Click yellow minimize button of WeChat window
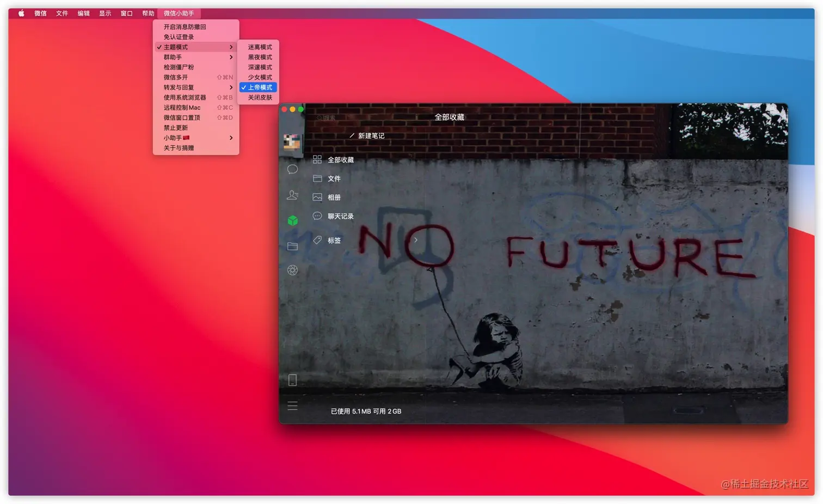Screen dimensions: 823x504 click(x=292, y=109)
